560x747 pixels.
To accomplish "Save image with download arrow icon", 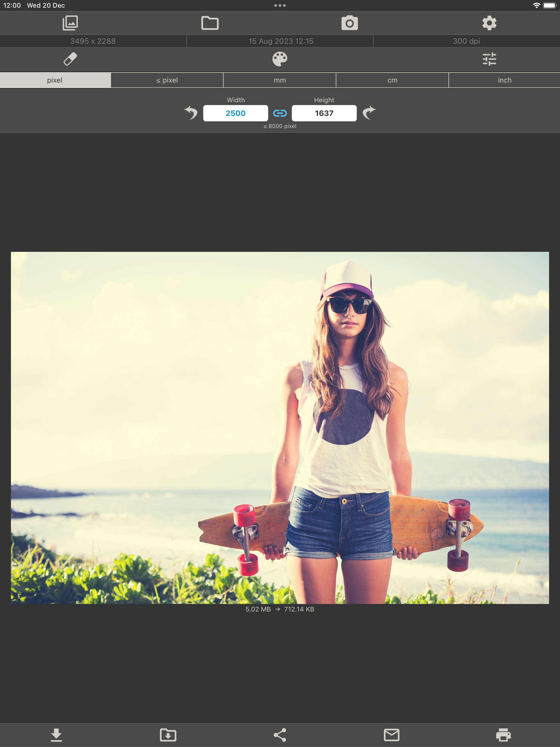I will 56,734.
